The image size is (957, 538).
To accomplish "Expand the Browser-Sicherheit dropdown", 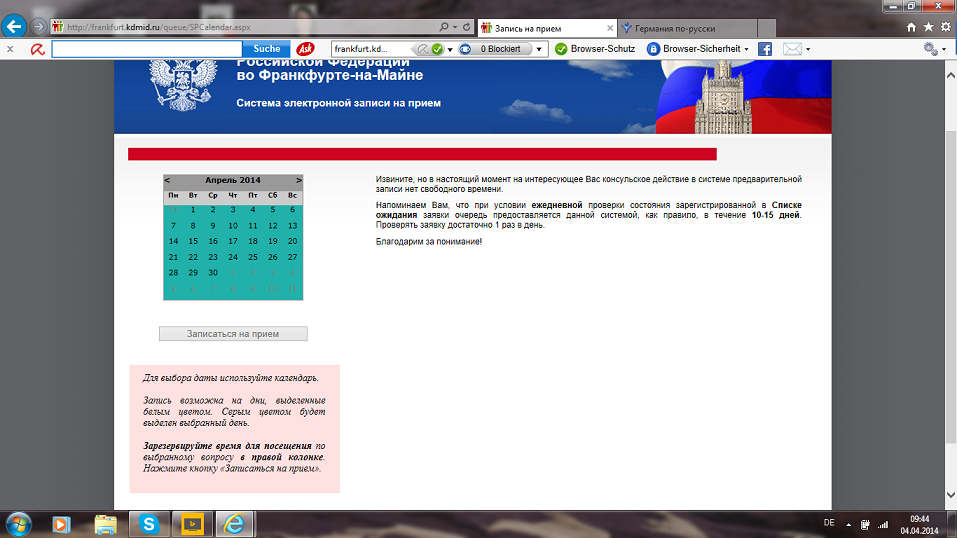I will tap(746, 48).
